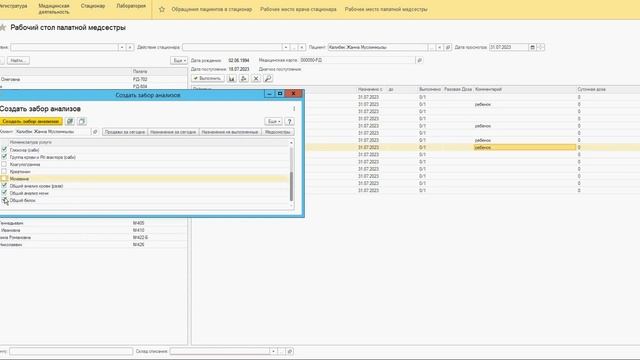The image size is (640, 360).
Task: Click the Назначения за сегодня button
Action: [x=173, y=132]
